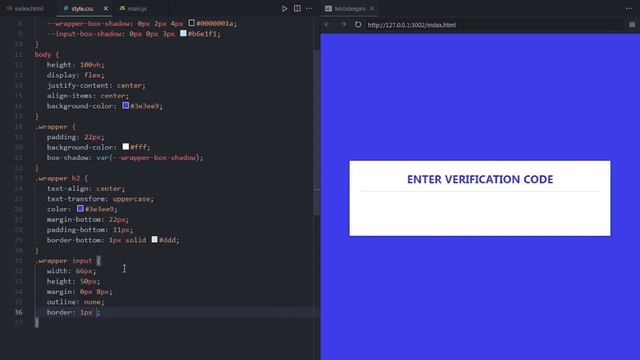Click 'justify-content: center;' line

(96, 85)
